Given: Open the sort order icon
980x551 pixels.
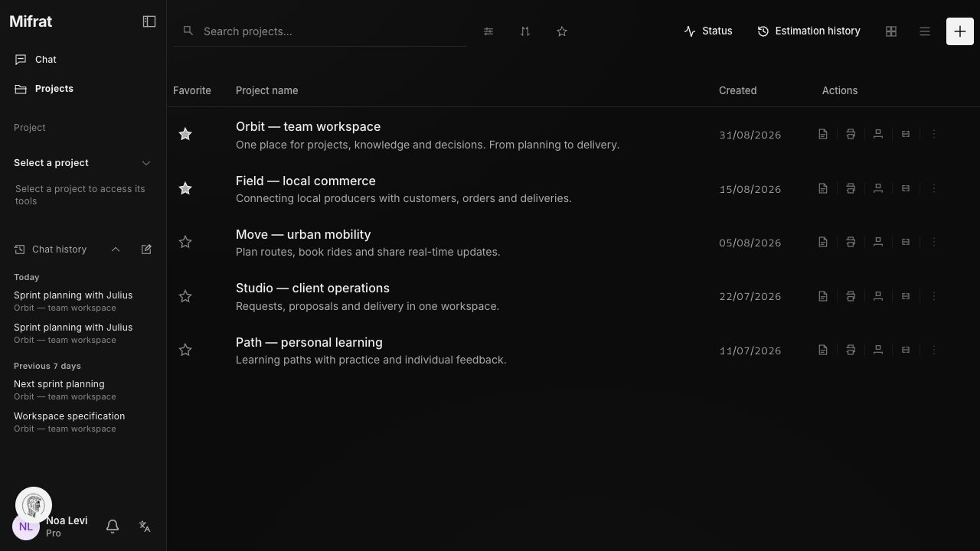Looking at the screenshot, I should (x=525, y=31).
